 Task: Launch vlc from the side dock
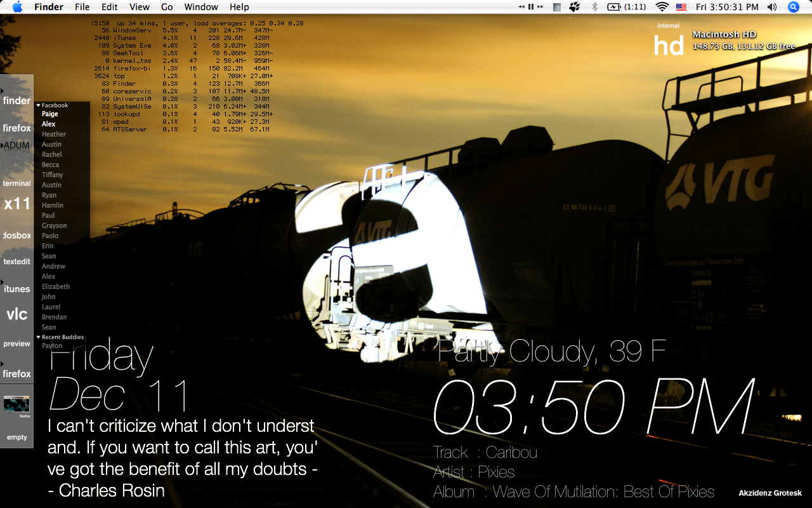[16, 314]
